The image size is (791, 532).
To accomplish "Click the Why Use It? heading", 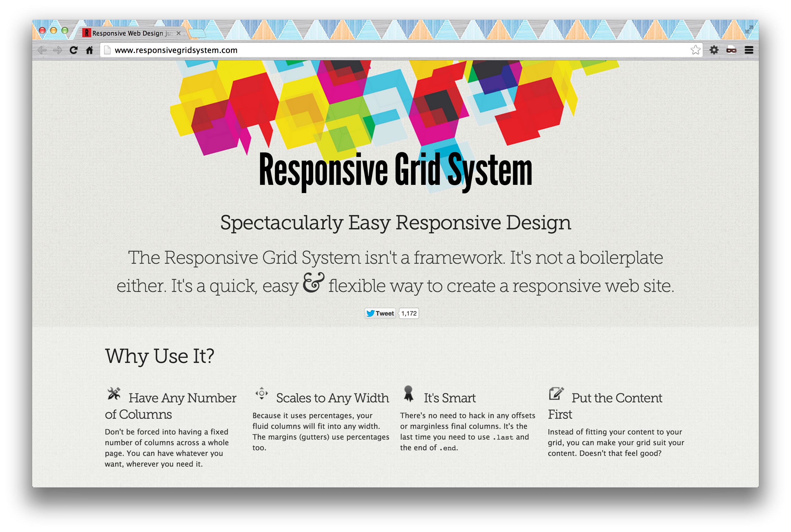I will (159, 356).
